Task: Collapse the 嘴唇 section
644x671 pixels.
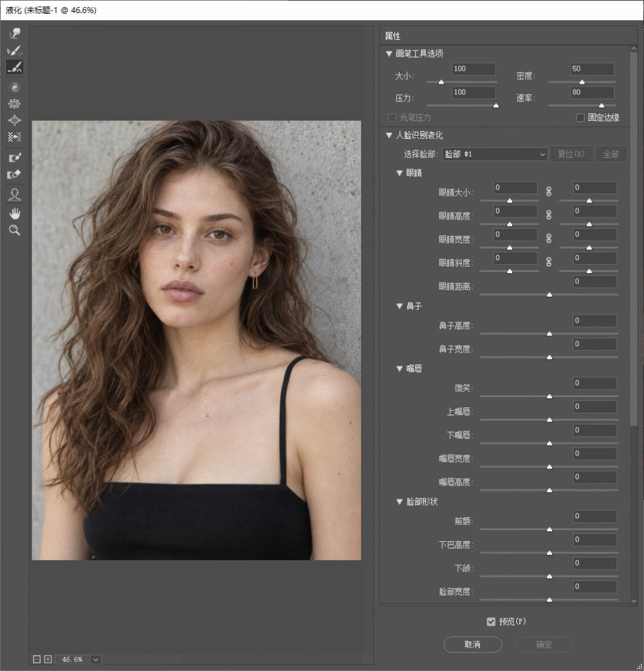Action: (x=399, y=368)
